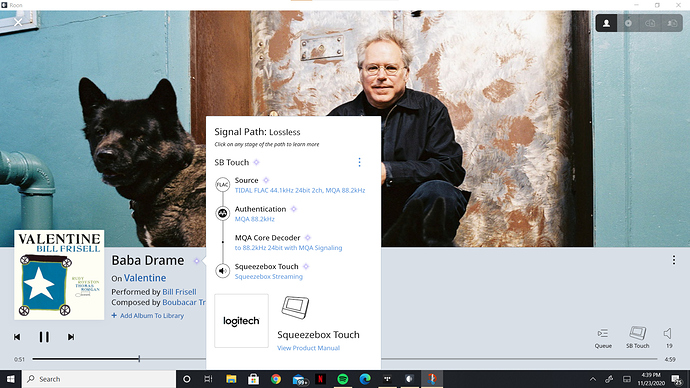Show hidden system tray icons

tap(593, 379)
